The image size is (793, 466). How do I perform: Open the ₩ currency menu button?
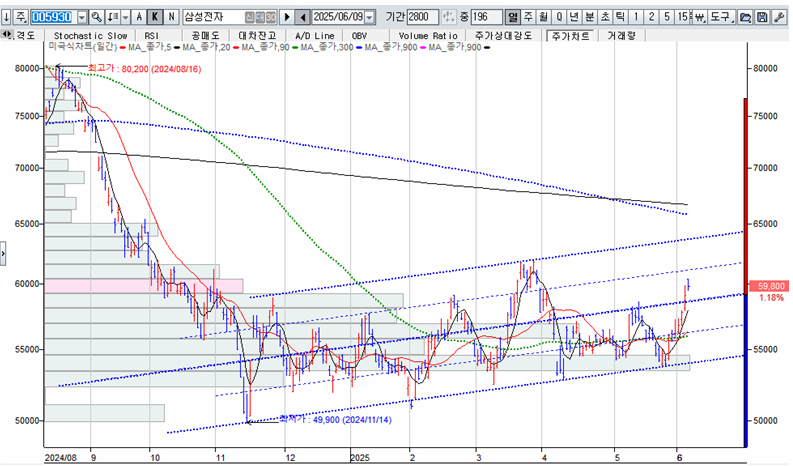point(699,17)
